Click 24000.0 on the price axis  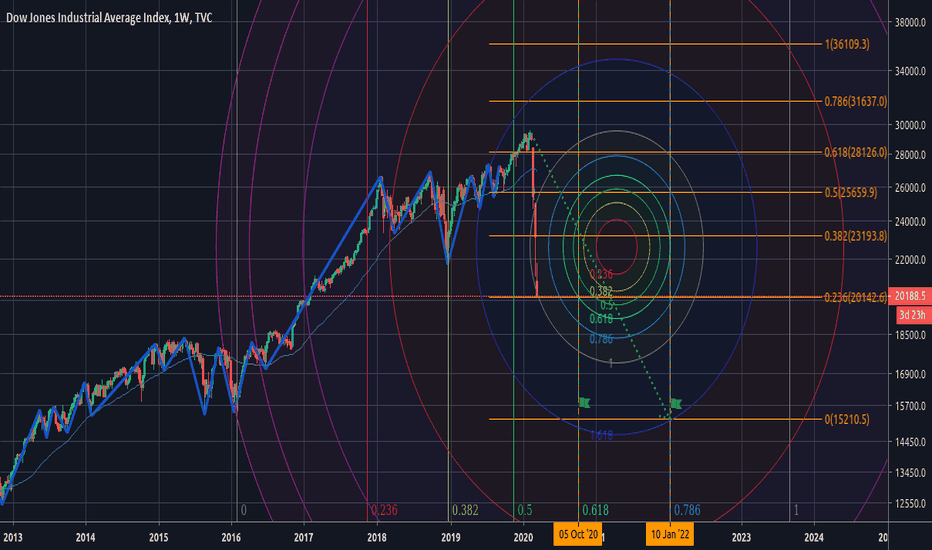[x=910, y=222]
